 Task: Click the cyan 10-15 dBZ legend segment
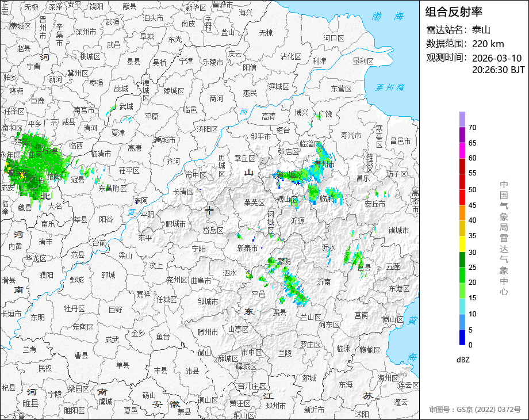point(462,306)
